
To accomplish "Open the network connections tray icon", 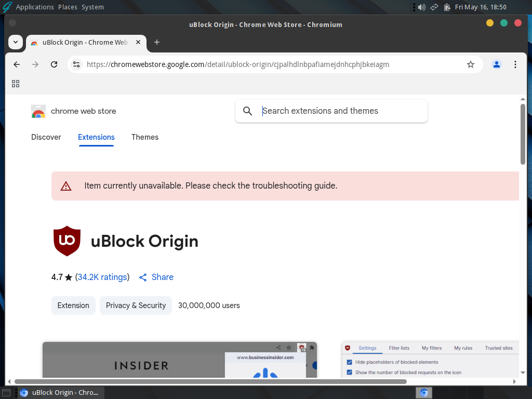I will (434, 7).
